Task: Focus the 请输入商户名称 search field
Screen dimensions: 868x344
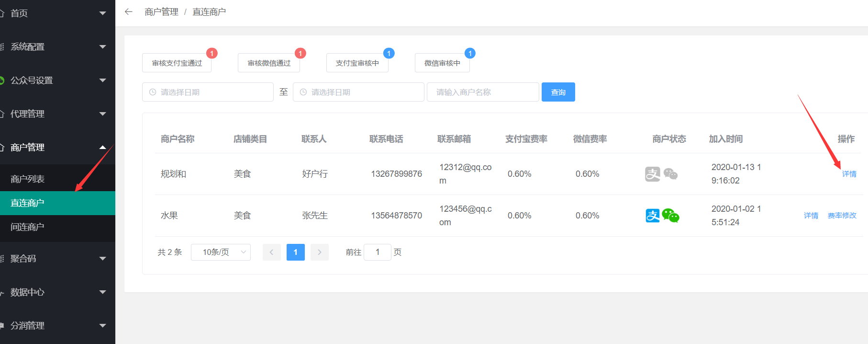Action: click(x=482, y=92)
